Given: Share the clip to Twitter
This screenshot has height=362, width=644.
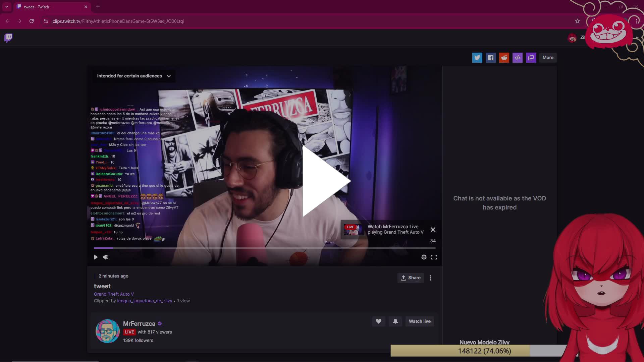Looking at the screenshot, I should [477, 57].
